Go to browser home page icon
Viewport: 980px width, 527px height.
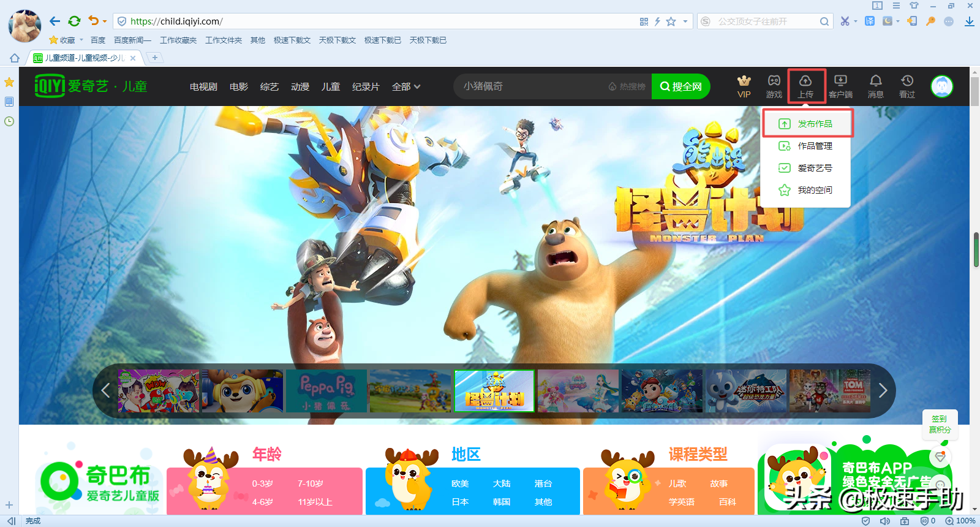click(15, 58)
